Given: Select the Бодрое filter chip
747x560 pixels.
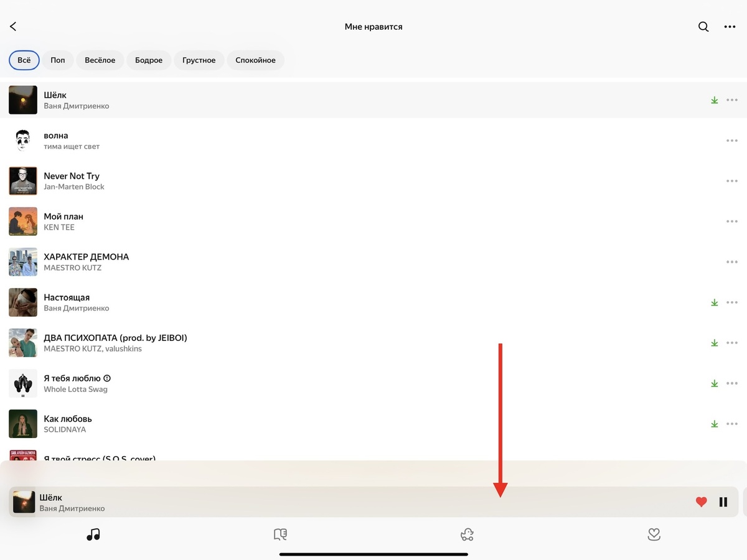Looking at the screenshot, I should point(149,60).
